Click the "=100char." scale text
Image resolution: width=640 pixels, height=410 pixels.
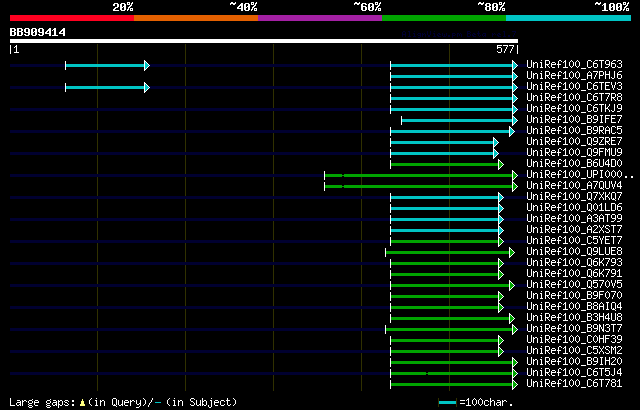[486, 403]
